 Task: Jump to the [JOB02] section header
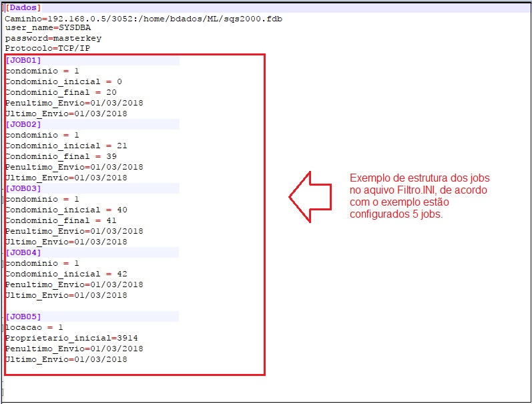(24, 124)
